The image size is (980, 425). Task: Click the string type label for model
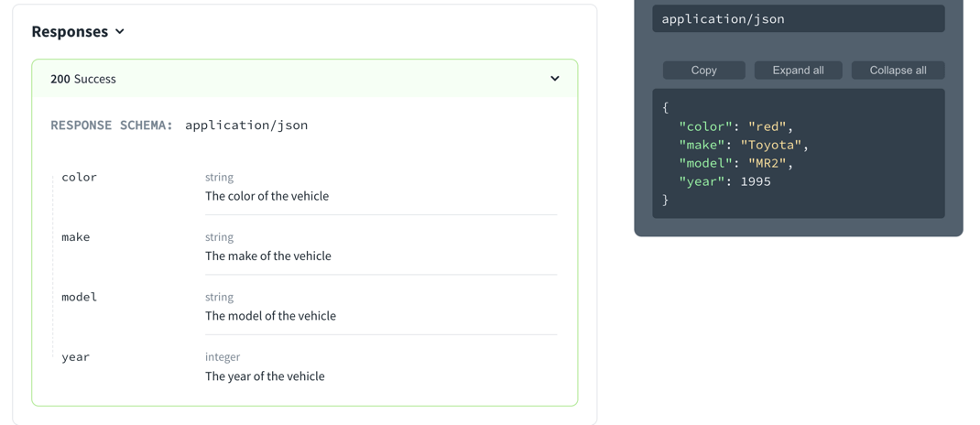point(220,298)
